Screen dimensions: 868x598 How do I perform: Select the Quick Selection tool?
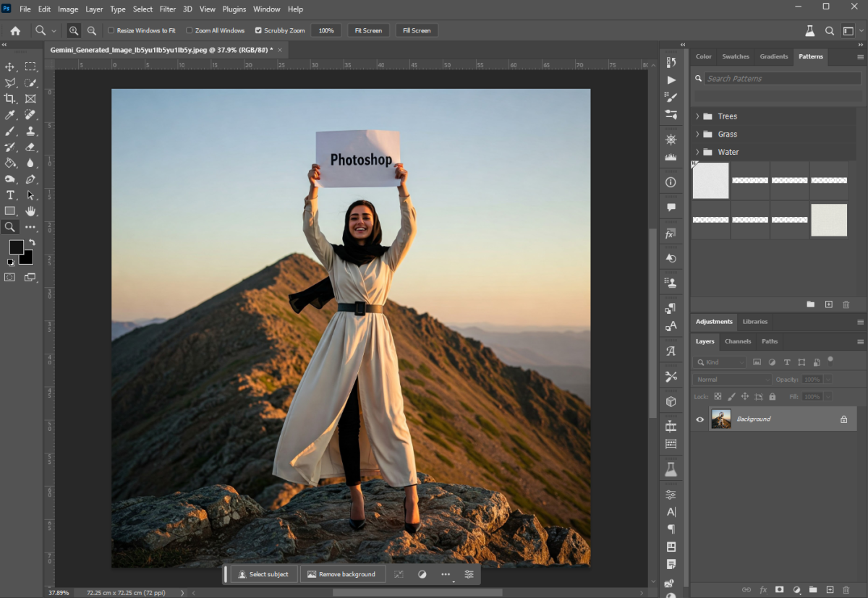(30, 82)
